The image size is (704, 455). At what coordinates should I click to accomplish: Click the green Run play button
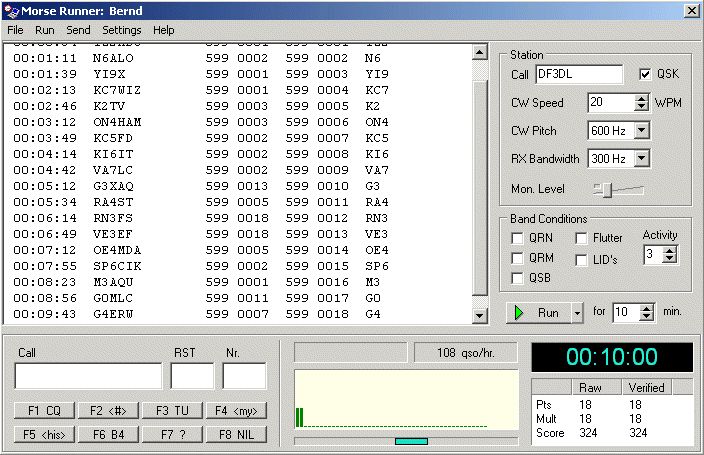[x=538, y=312]
